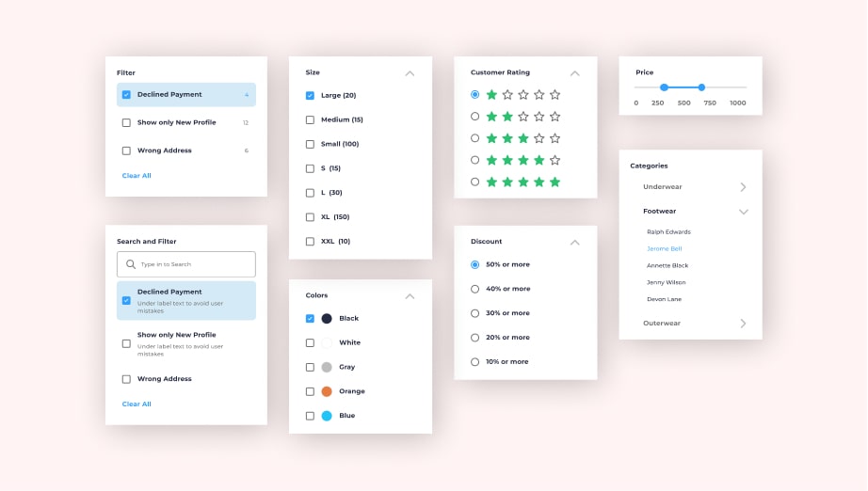This screenshot has height=491, width=868.
Task: Select Devon Lane under Footwear
Action: pyautogui.click(x=665, y=299)
